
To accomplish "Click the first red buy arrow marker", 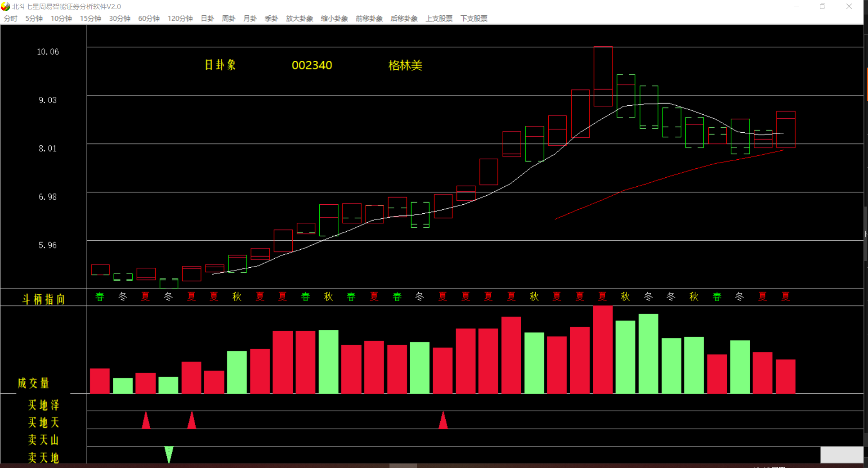I will pyautogui.click(x=146, y=420).
